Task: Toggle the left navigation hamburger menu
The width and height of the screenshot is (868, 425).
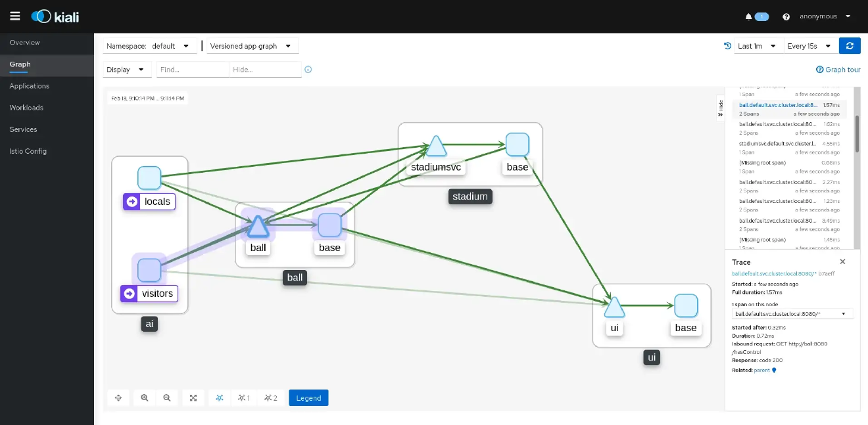Action: coord(14,16)
